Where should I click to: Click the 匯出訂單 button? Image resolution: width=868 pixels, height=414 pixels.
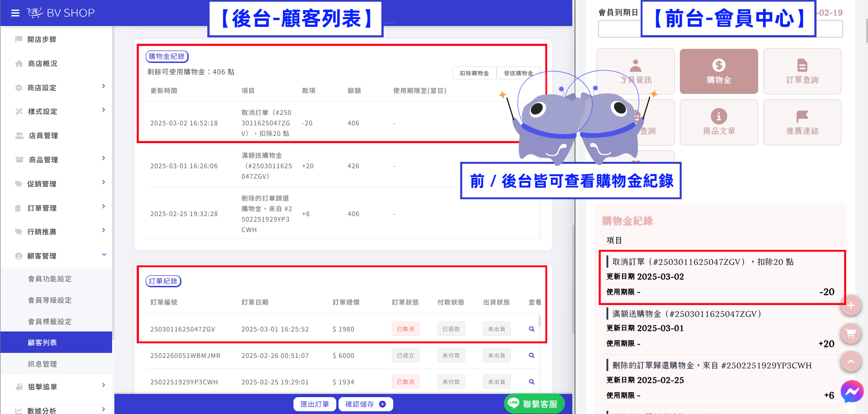(315, 404)
